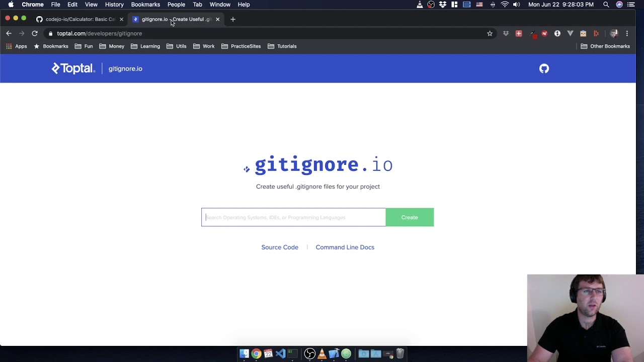The height and width of the screenshot is (362, 644).
Task: Expand the Learning bookmarks folder
Action: (145, 46)
